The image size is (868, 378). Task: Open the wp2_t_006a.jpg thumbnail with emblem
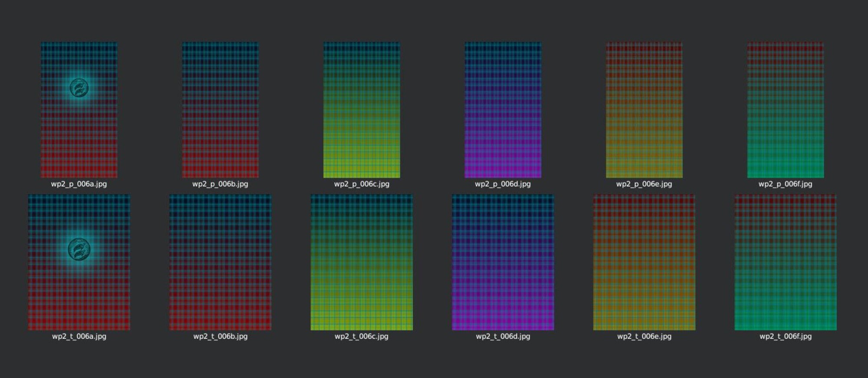pos(79,262)
